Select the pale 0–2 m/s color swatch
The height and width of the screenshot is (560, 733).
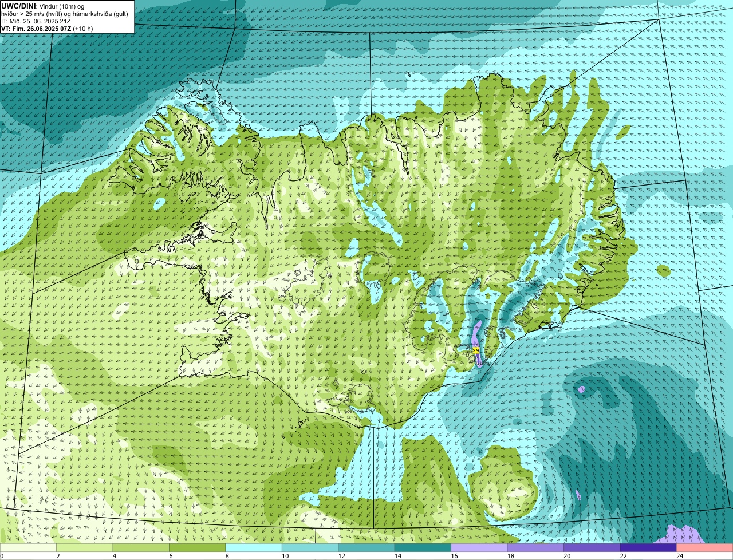pos(28,548)
